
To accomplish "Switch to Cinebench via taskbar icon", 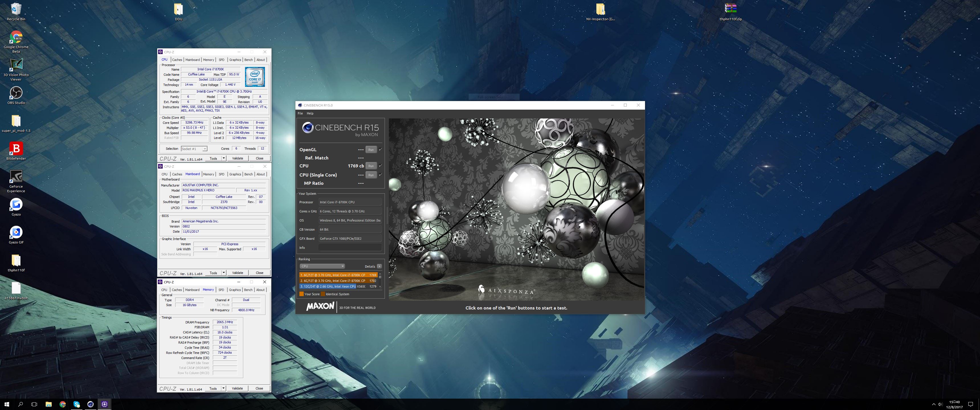I will pyautogui.click(x=91, y=404).
